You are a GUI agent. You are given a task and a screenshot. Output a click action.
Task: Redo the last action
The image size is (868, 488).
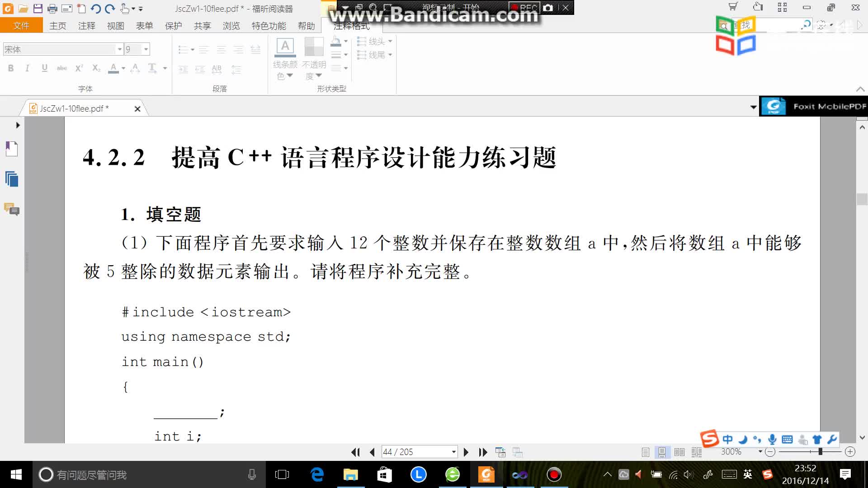click(x=110, y=9)
